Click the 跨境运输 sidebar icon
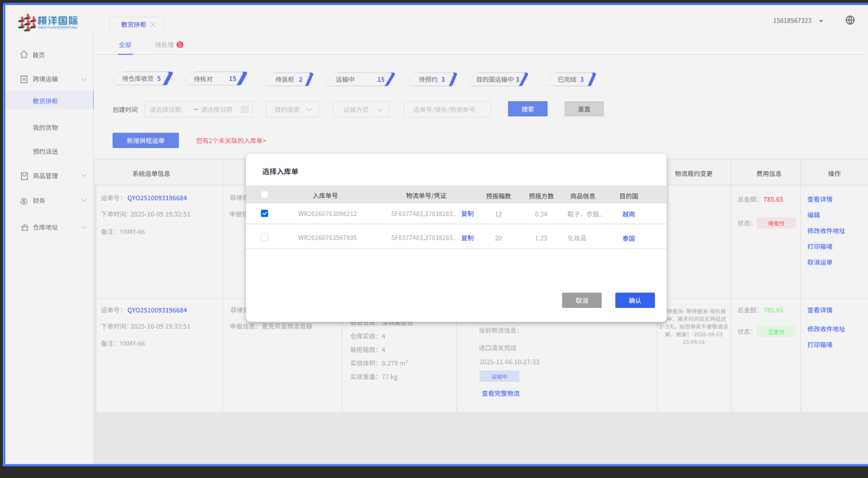The image size is (868, 478). pyautogui.click(x=24, y=79)
